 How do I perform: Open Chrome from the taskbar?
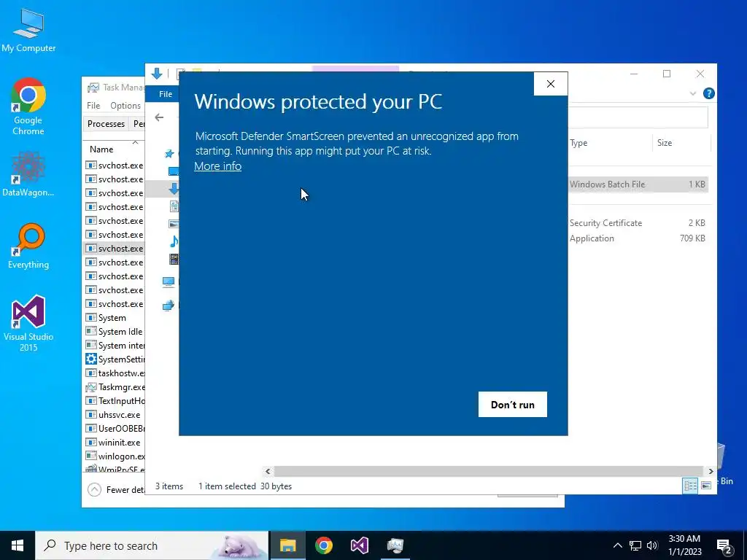(x=323, y=545)
